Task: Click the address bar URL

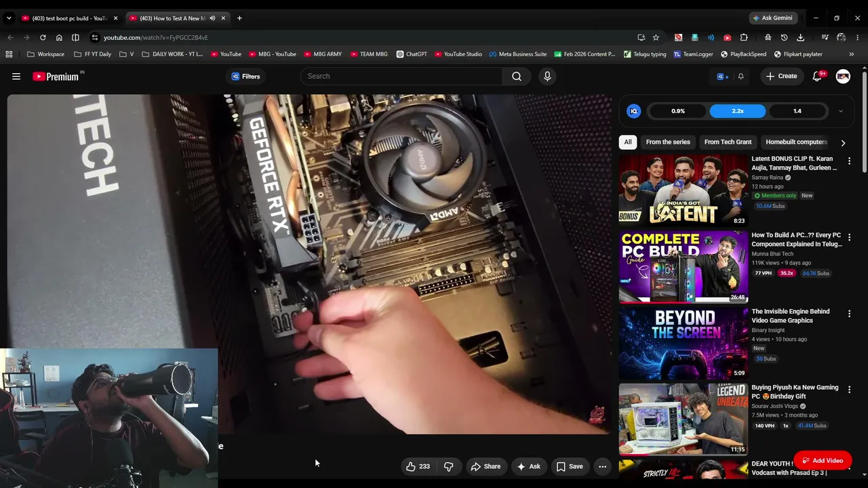Action: click(x=156, y=37)
